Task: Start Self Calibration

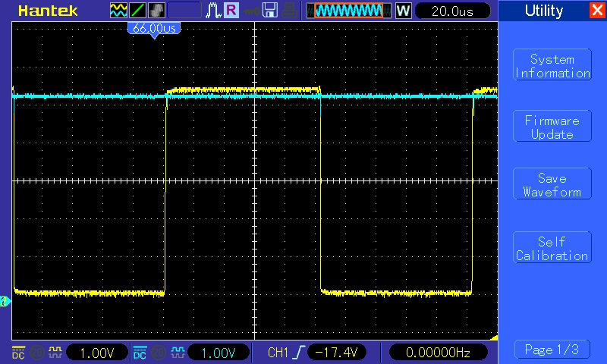Action: point(552,249)
